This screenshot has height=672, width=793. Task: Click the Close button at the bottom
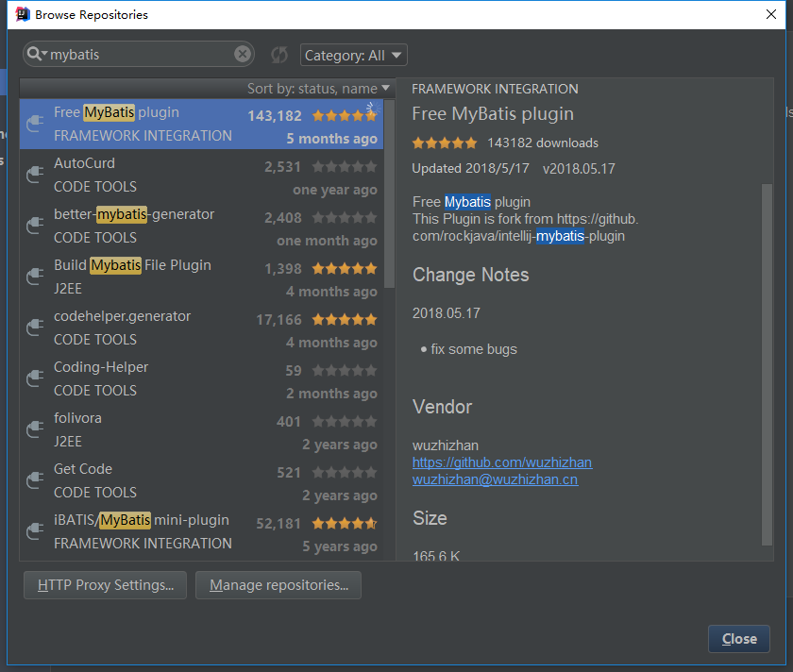739,639
